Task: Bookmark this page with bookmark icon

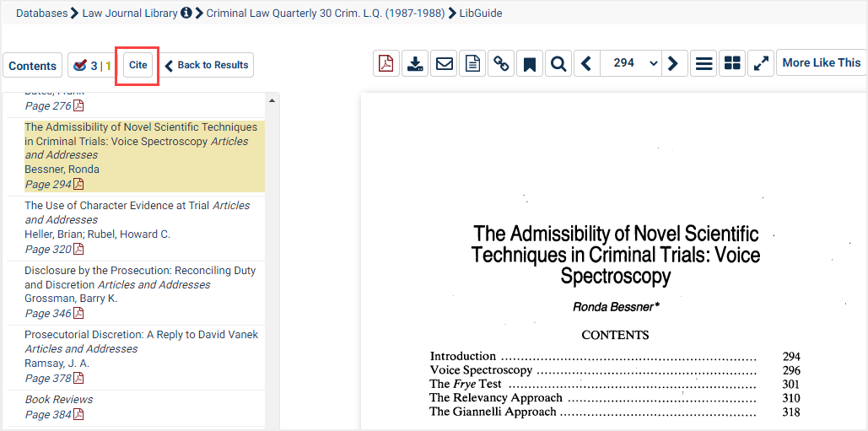Action: (x=530, y=63)
